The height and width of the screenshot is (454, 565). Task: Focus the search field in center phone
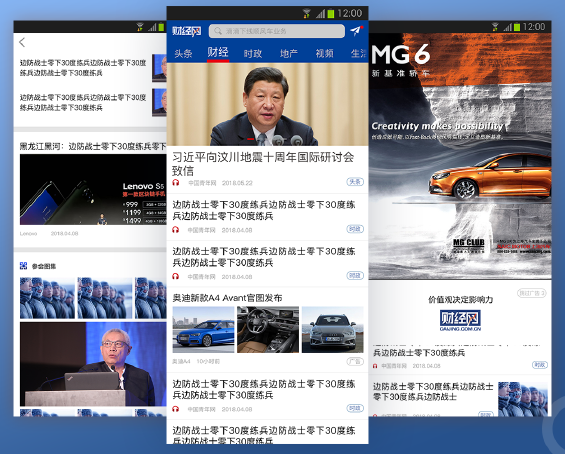[x=276, y=31]
